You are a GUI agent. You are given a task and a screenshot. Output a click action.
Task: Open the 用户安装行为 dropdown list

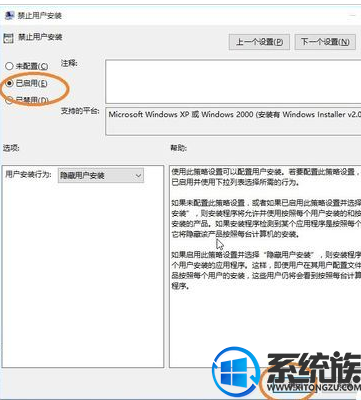pos(101,176)
